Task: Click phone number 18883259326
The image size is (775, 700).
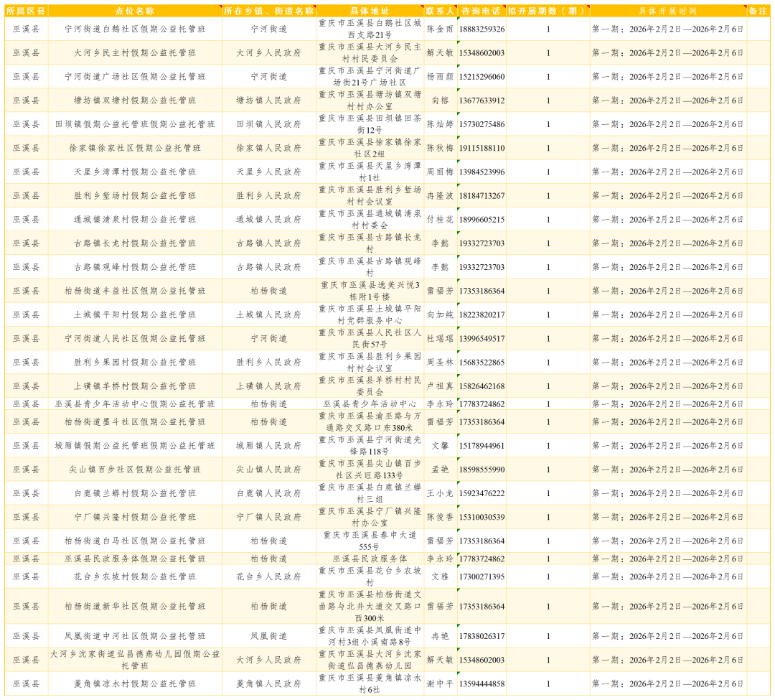Action: click(x=482, y=29)
